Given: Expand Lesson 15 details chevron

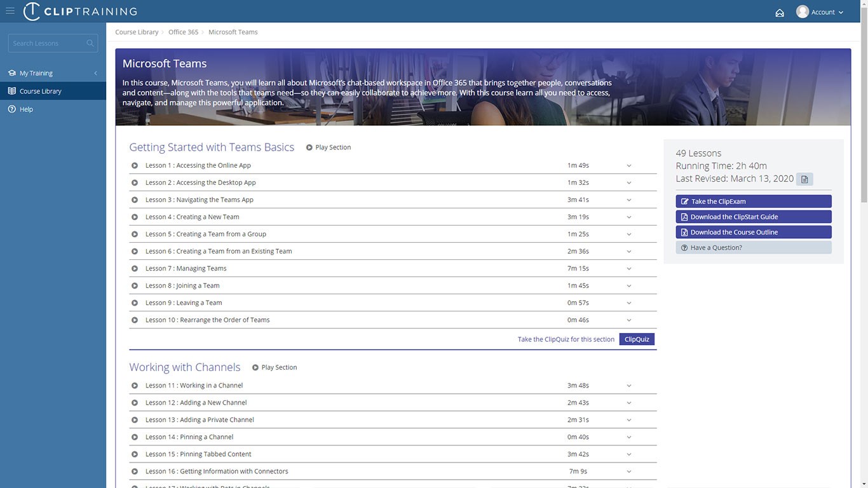Looking at the screenshot, I should [x=629, y=454].
